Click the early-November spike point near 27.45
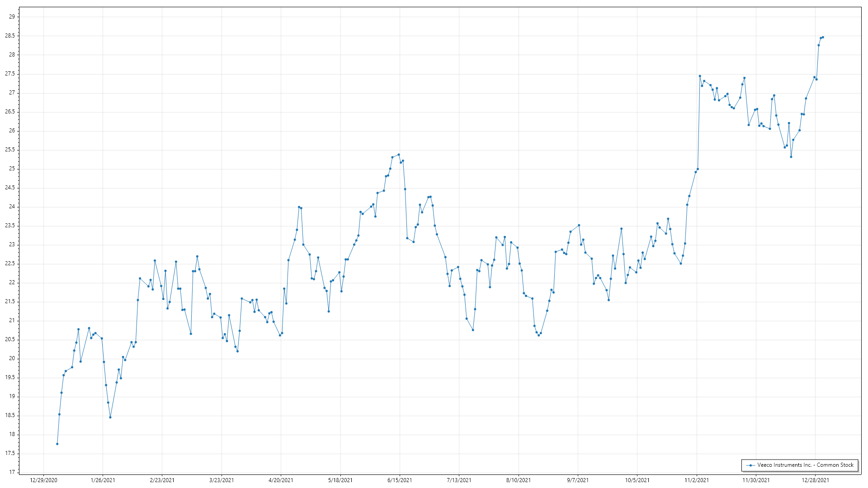The height and width of the screenshot is (488, 868). pyautogui.click(x=700, y=76)
